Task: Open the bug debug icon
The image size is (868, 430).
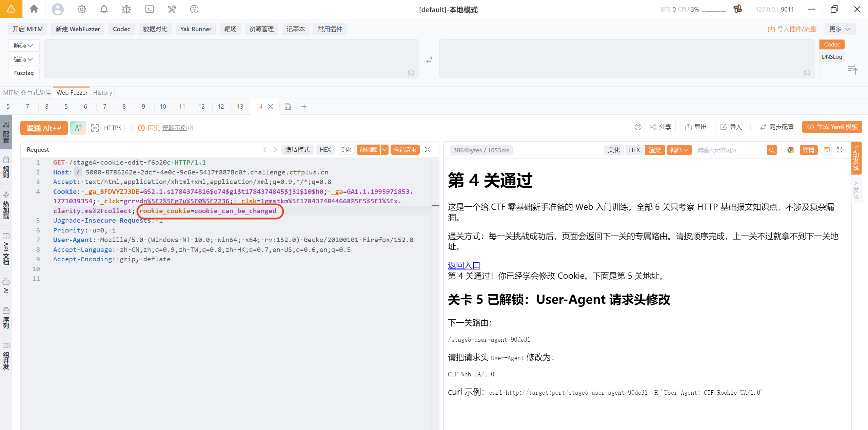Action: [x=126, y=9]
